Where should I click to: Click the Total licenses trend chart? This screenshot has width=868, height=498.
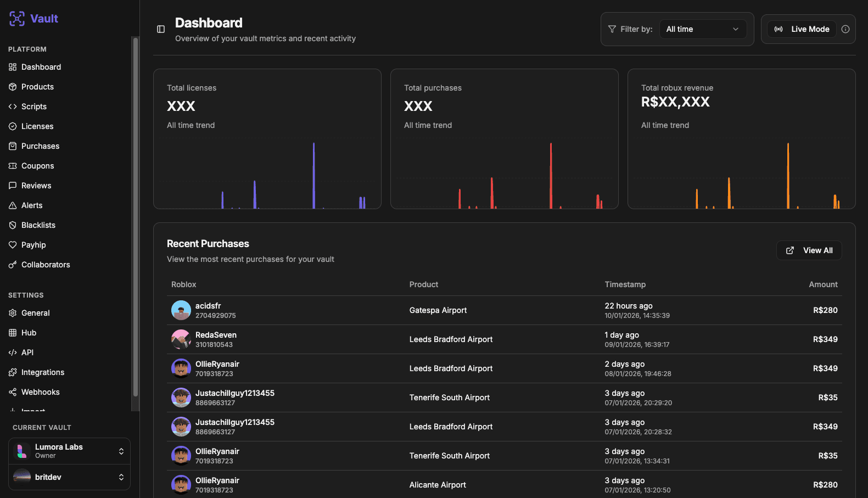(267, 173)
